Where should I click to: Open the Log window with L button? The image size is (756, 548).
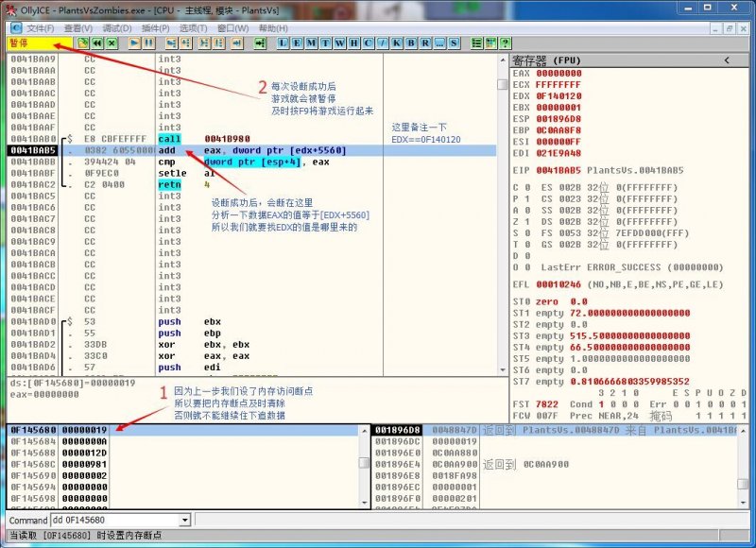283,43
